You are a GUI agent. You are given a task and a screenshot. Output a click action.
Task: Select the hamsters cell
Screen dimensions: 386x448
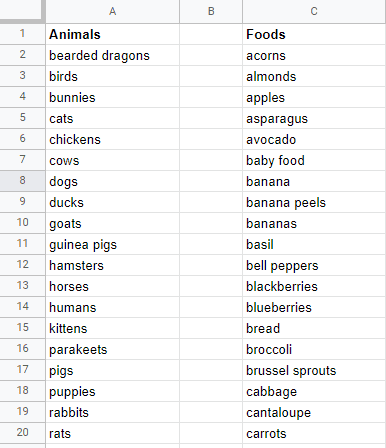click(112, 265)
